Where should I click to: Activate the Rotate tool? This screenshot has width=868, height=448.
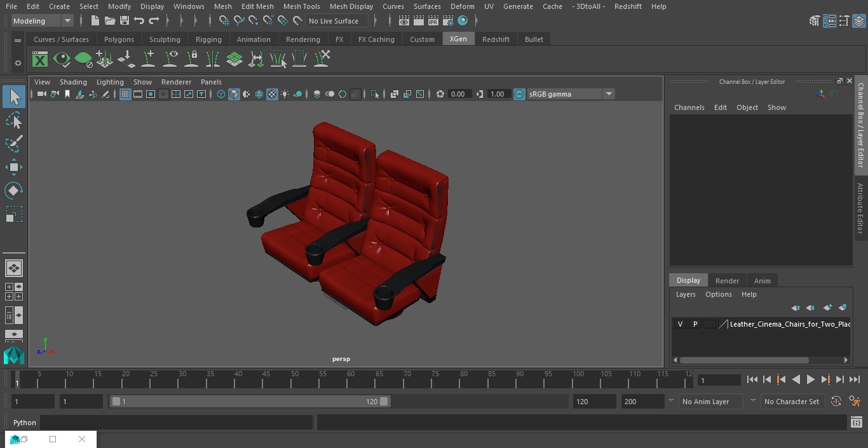tap(14, 191)
